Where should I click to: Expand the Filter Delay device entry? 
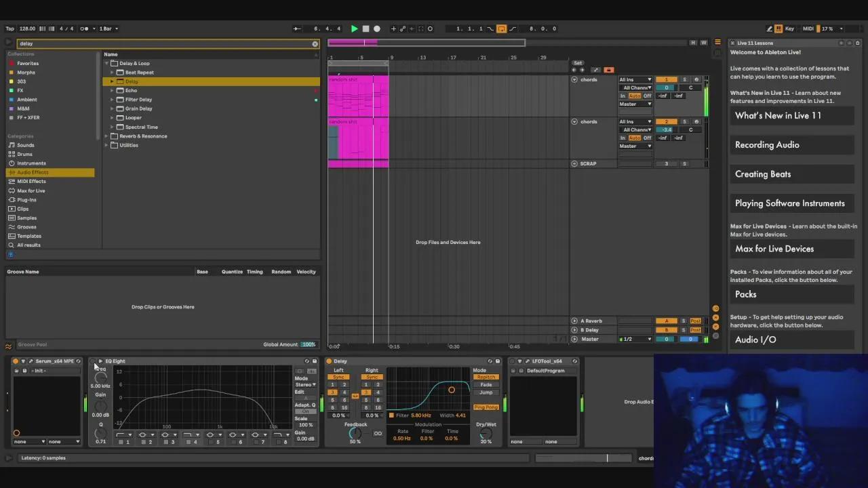[x=112, y=100]
